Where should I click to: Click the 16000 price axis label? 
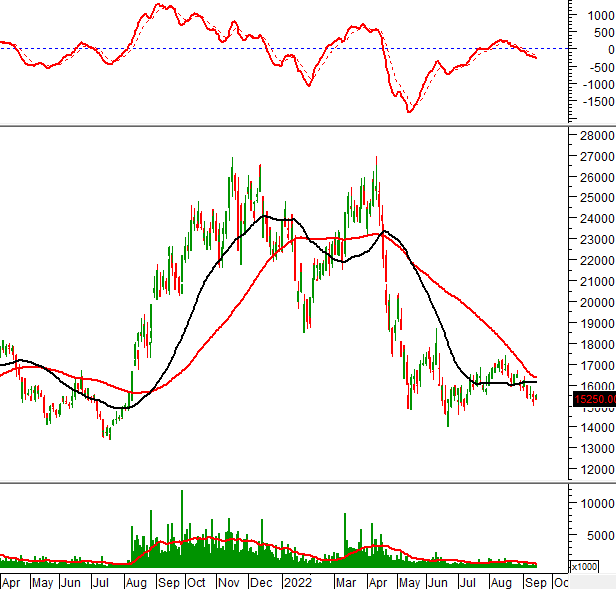[x=595, y=386]
